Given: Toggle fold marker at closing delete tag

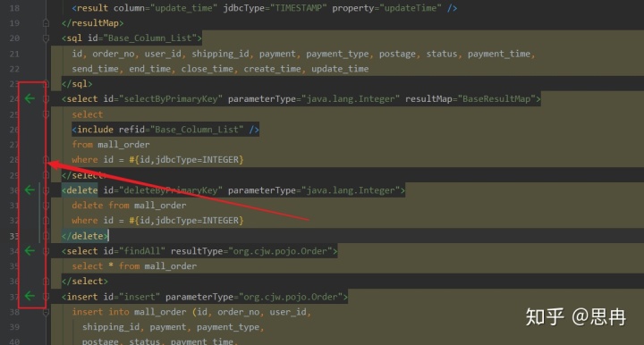Looking at the screenshot, I should point(46,236).
